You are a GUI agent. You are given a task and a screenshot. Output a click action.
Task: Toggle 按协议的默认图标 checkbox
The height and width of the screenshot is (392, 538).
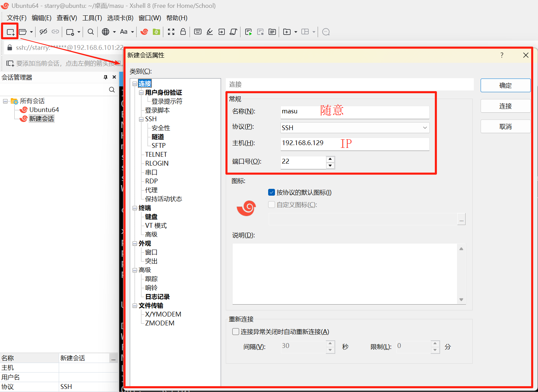272,193
